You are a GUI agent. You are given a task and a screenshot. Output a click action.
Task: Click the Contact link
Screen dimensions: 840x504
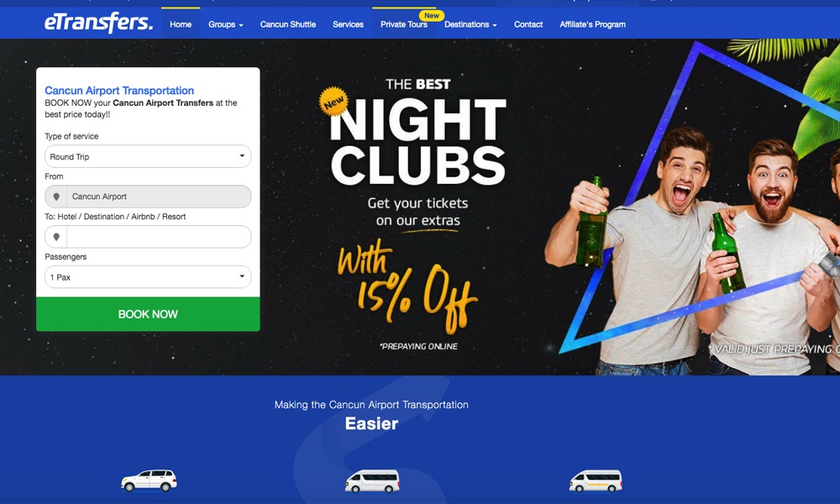[x=528, y=24]
